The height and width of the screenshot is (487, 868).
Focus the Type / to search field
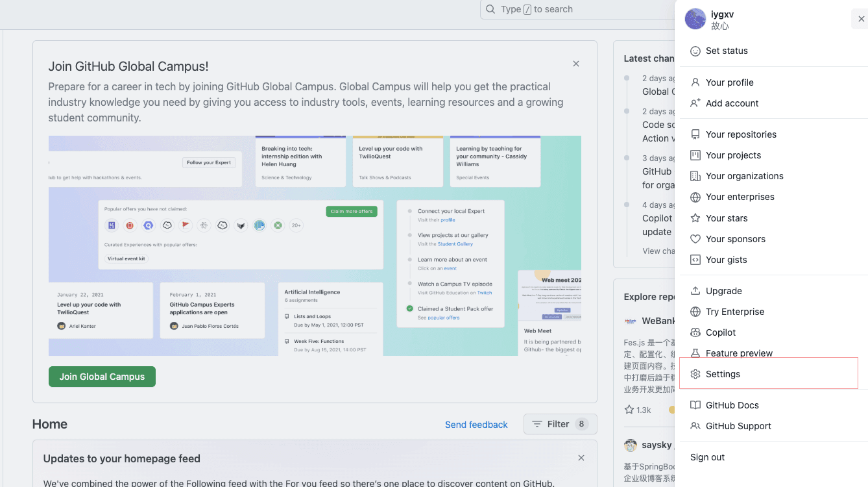click(577, 9)
